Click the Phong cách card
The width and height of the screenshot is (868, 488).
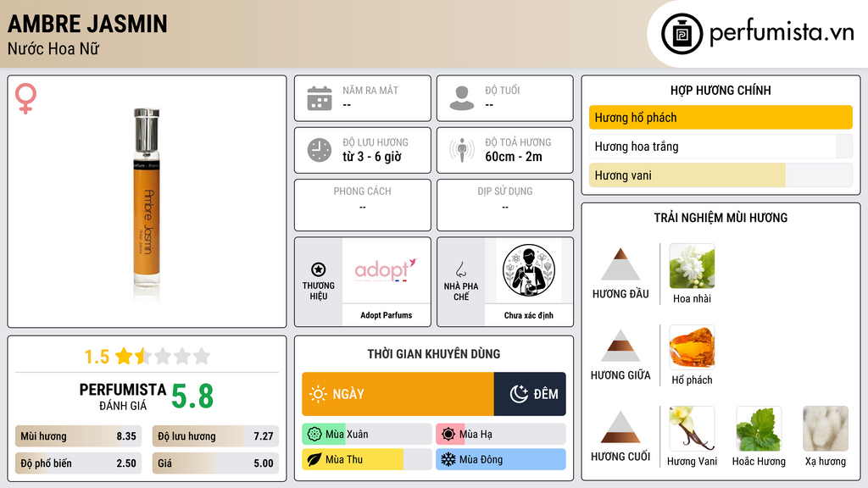pos(363,205)
